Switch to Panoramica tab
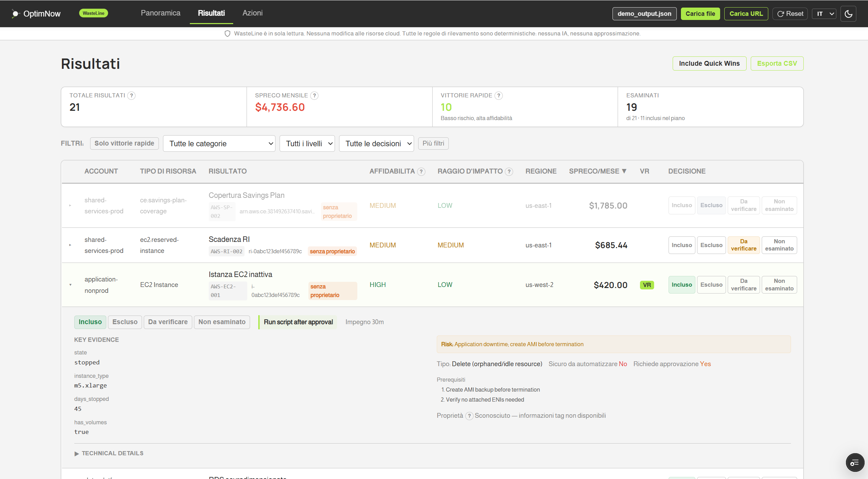Viewport: 868px width, 479px height. [160, 13]
